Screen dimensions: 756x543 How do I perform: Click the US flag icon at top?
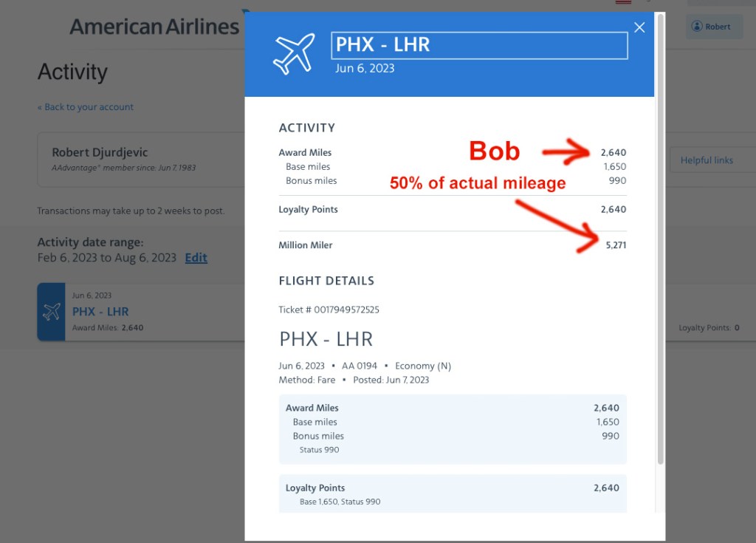623,2
